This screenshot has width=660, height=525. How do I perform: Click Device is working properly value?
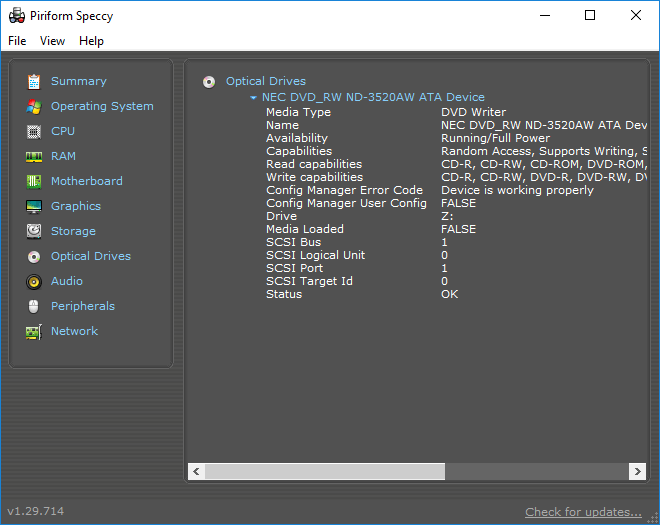click(517, 190)
